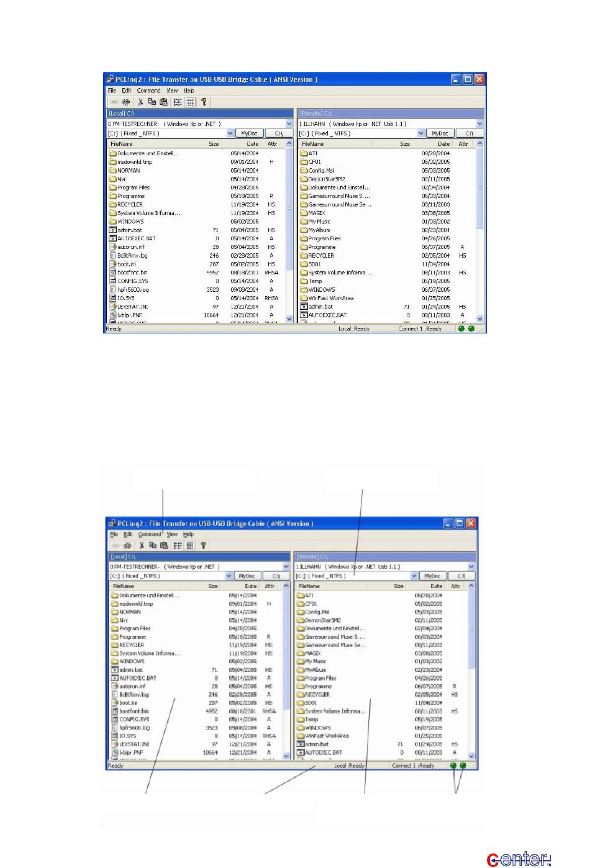Screen dimensions: 590x868
Task: Click the Disconnect icon in upper window toolbar
Action: (126, 102)
